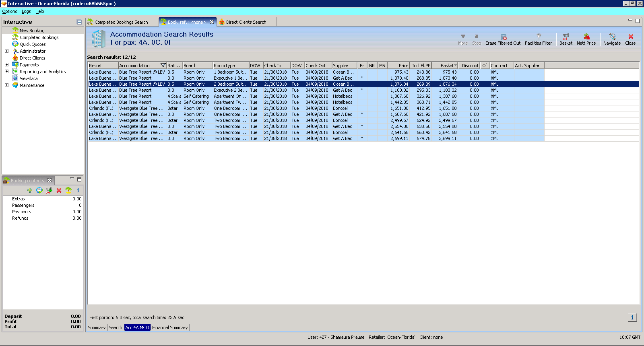Close the Booking contents tab

tap(50, 180)
